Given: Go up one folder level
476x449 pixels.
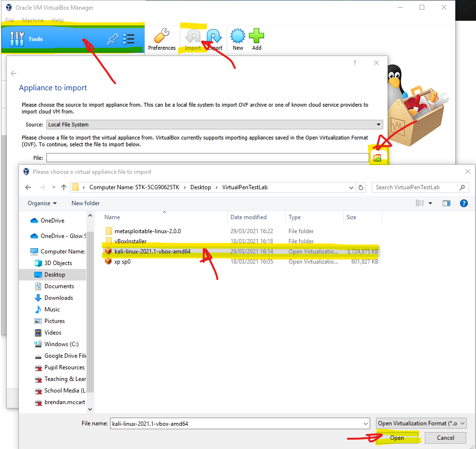Looking at the screenshot, I should coord(64,187).
